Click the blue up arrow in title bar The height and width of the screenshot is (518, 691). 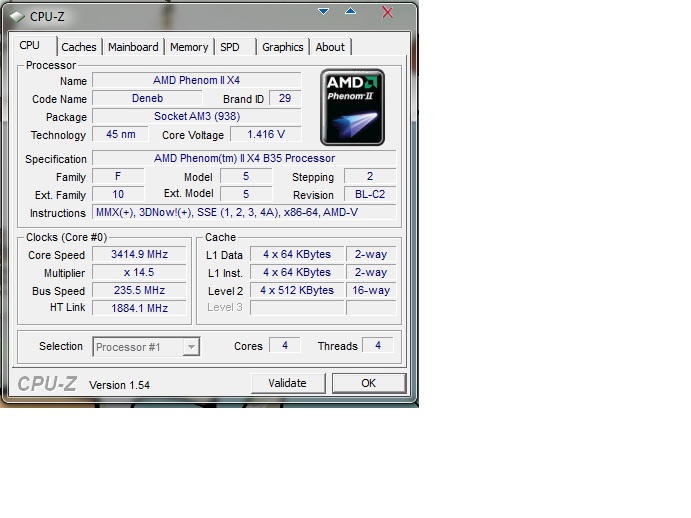tap(350, 11)
